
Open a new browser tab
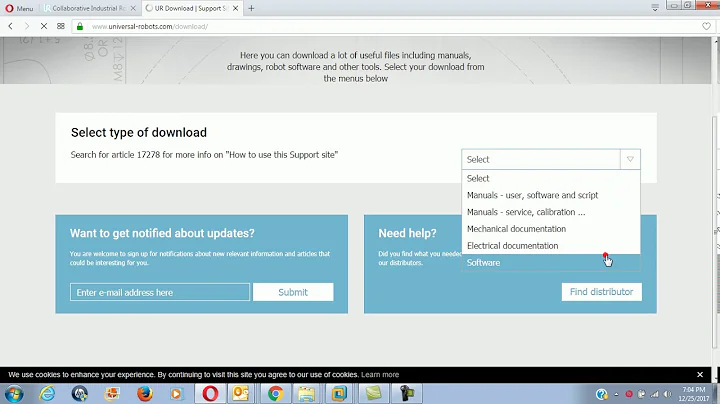[x=251, y=8]
